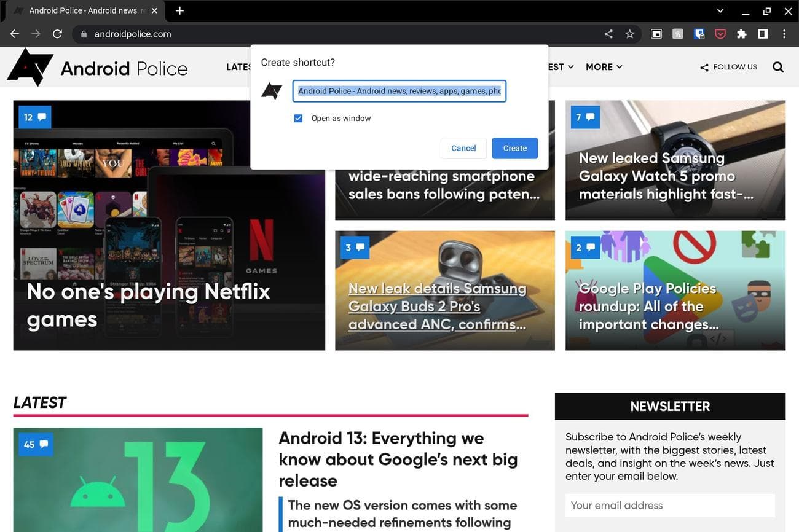Open a new tab with the plus button
Screen dimensions: 799x532
179,11
